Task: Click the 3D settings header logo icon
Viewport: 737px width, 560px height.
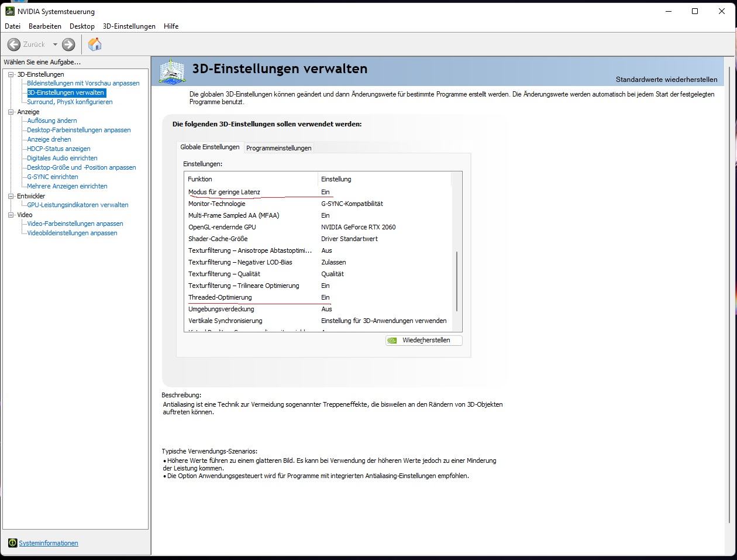Action: [173, 72]
